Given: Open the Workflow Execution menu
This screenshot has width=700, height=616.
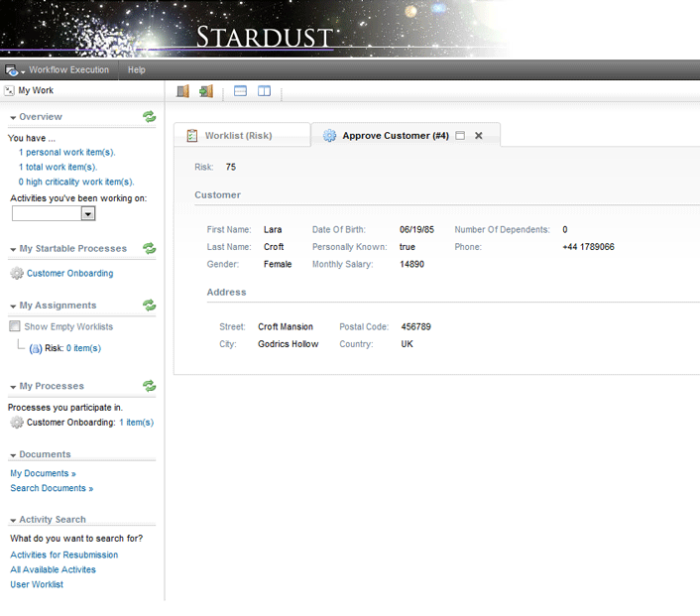Looking at the screenshot, I should 68,69.
